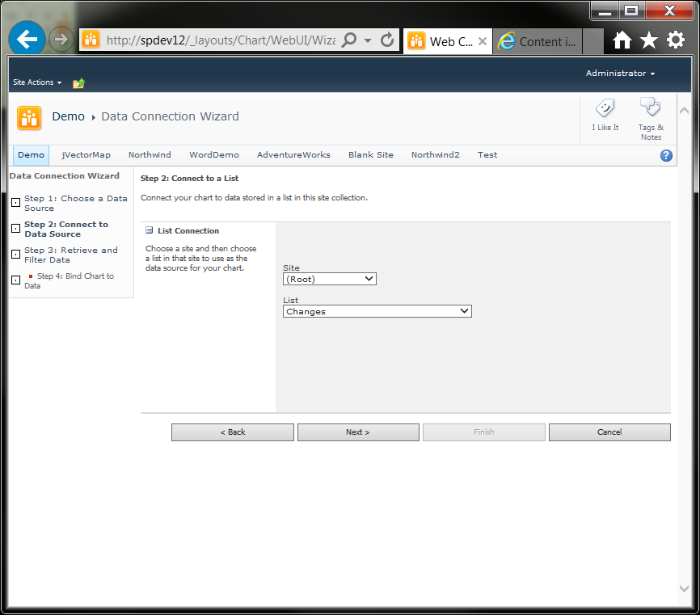Click the browser forward arrow
This screenshot has width=700, height=615.
coord(61,40)
